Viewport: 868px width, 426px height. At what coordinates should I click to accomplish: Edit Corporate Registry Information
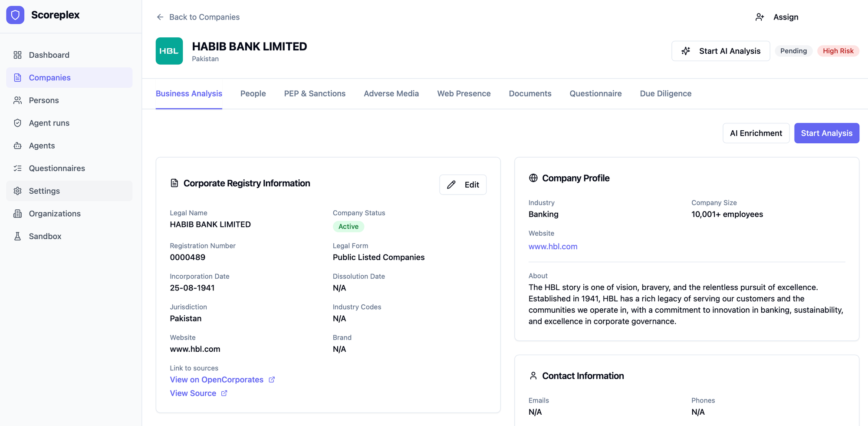[x=463, y=185]
